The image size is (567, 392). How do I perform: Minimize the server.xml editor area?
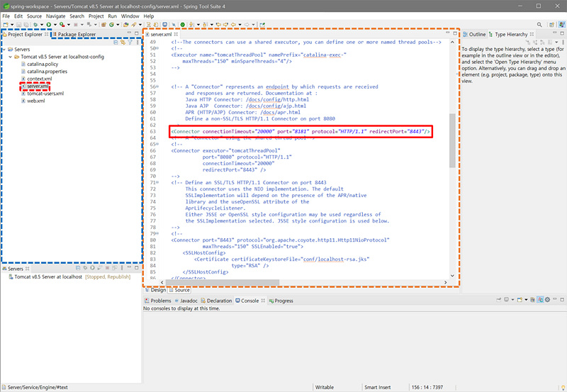[447, 33]
